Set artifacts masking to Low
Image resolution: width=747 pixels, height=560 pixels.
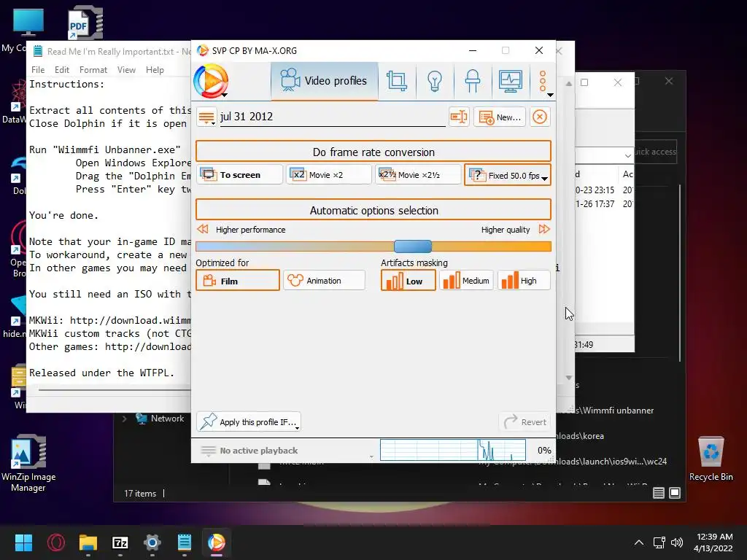point(408,281)
